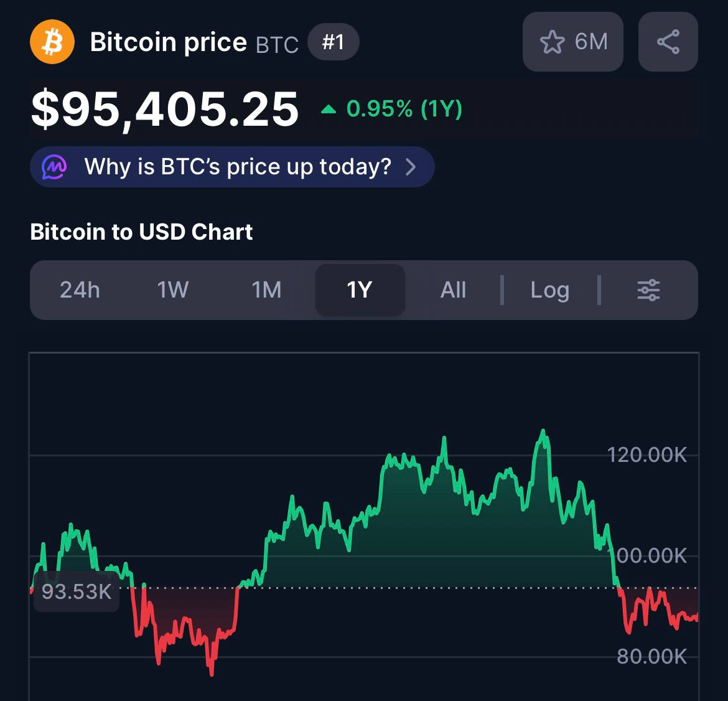728x701 pixels.
Task: Click the purple AI chat bubble icon
Action: click(x=54, y=167)
